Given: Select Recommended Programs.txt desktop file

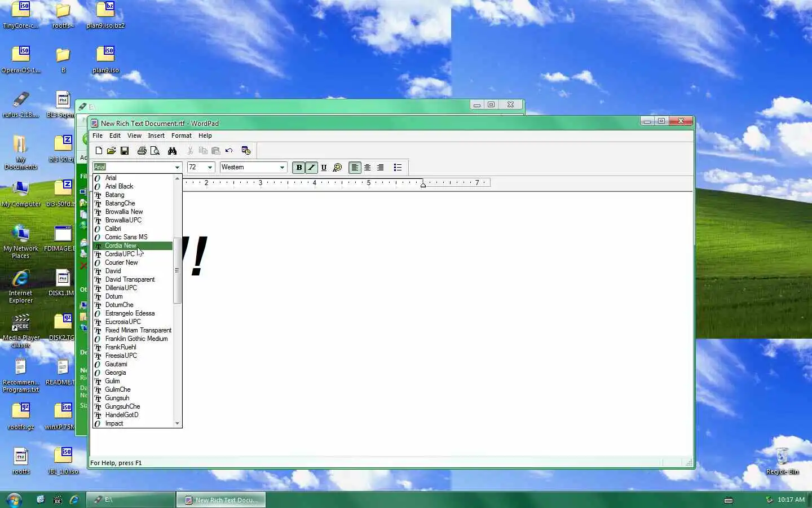Looking at the screenshot, I should pos(21,375).
